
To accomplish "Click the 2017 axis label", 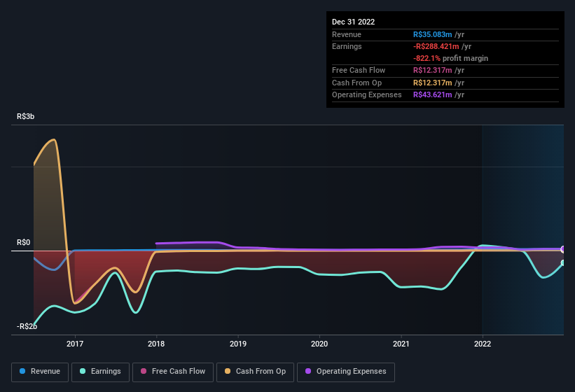I will [x=75, y=344].
